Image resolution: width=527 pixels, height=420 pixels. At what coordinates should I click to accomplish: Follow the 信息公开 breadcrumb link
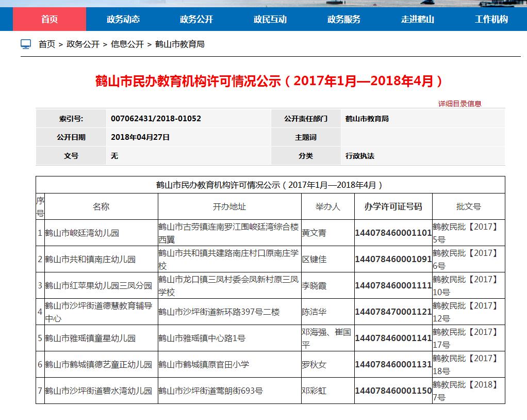click(x=127, y=44)
